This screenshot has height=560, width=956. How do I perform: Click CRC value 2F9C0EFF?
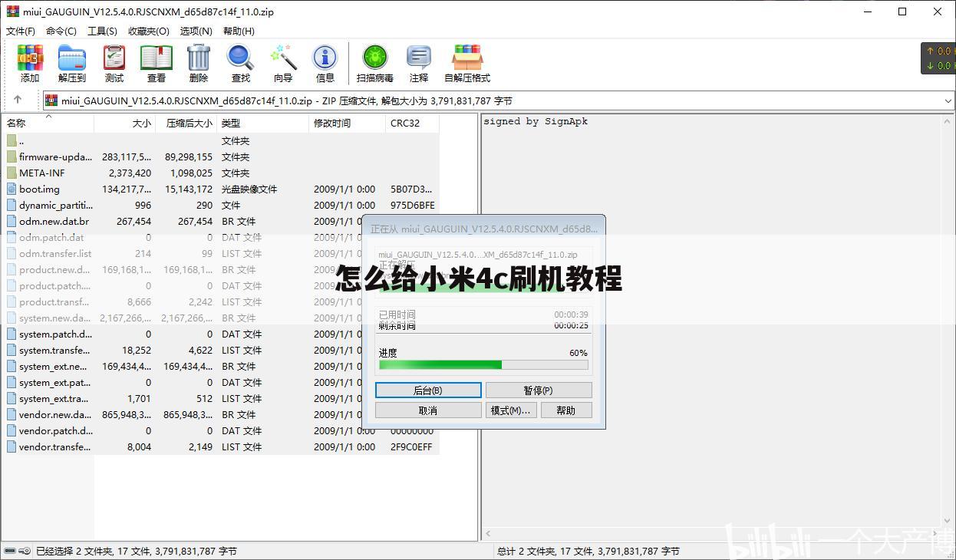[x=411, y=446]
